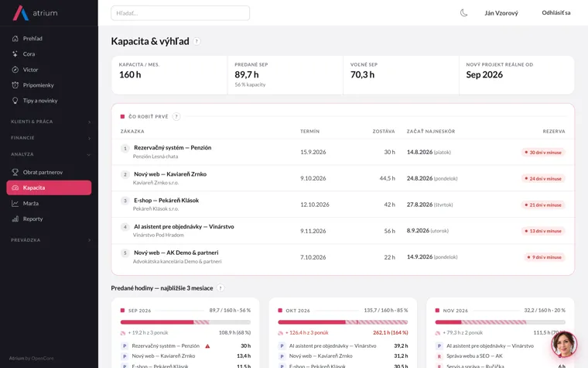Collapse Analýza section

[x=50, y=154]
